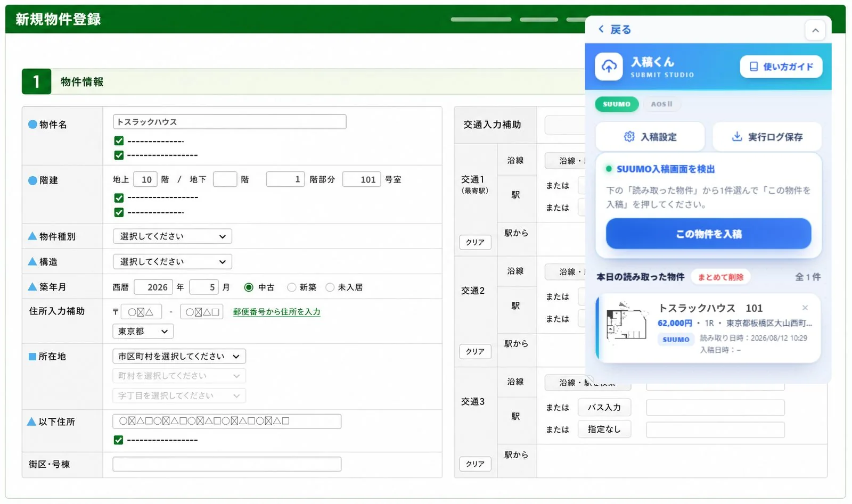The width and height of the screenshot is (852, 504).
Task: Collapse the 入稿くん panel with the up chevron
Action: point(815,30)
